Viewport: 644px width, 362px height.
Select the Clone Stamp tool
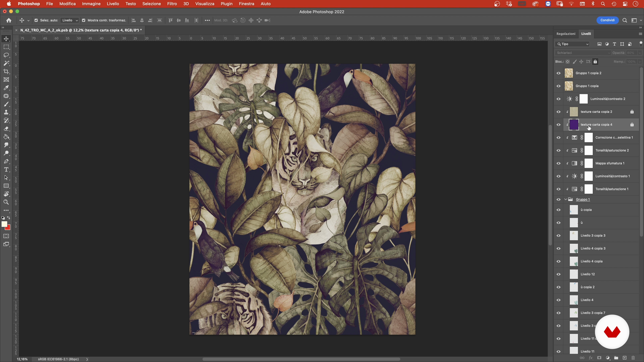(x=6, y=112)
